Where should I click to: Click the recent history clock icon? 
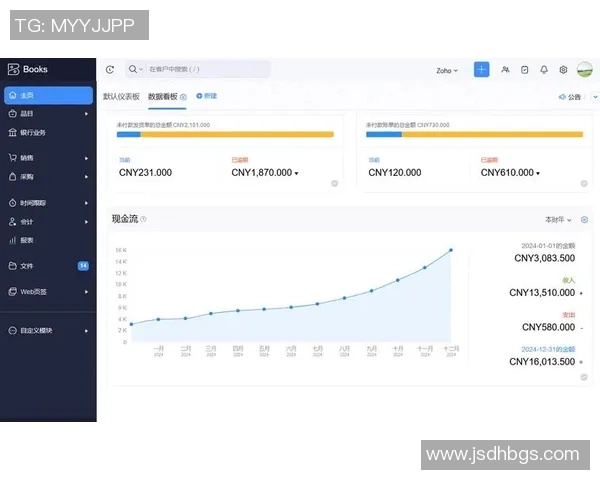click(110, 70)
